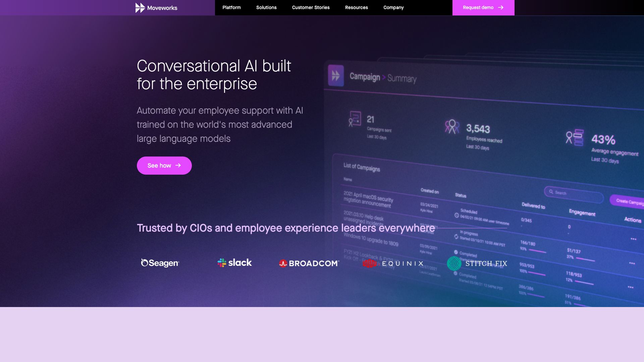Click the Slack logo
The height and width of the screenshot is (362, 644).
(x=234, y=263)
